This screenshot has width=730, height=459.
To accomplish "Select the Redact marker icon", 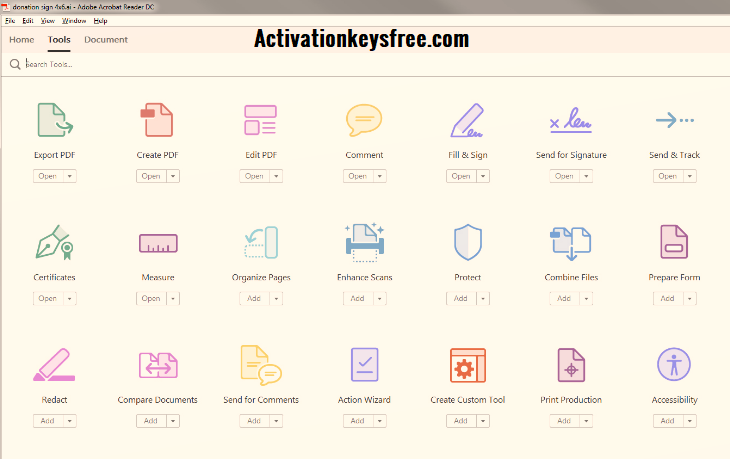I will tap(54, 365).
